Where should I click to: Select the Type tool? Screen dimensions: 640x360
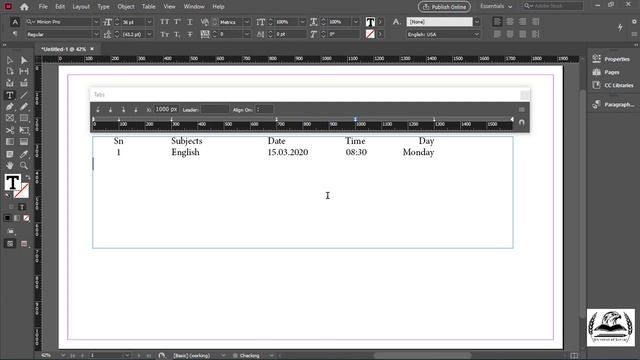pos(10,95)
